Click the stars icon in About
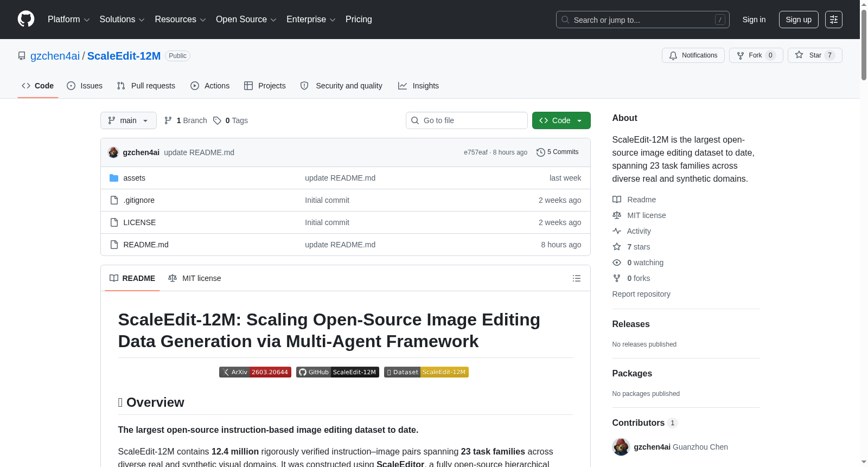This screenshot has height=467, width=868. (x=617, y=247)
